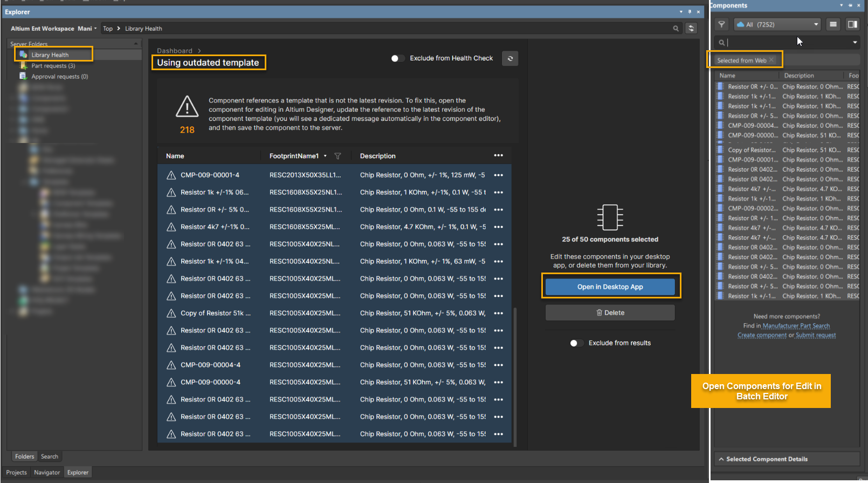This screenshot has height=483, width=868.
Task: Open three-dots menu for CMP-009-00004-4 row
Action: (x=498, y=365)
